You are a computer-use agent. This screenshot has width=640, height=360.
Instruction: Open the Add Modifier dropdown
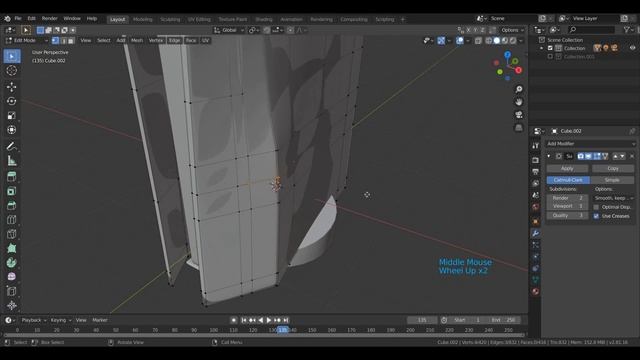click(x=591, y=144)
